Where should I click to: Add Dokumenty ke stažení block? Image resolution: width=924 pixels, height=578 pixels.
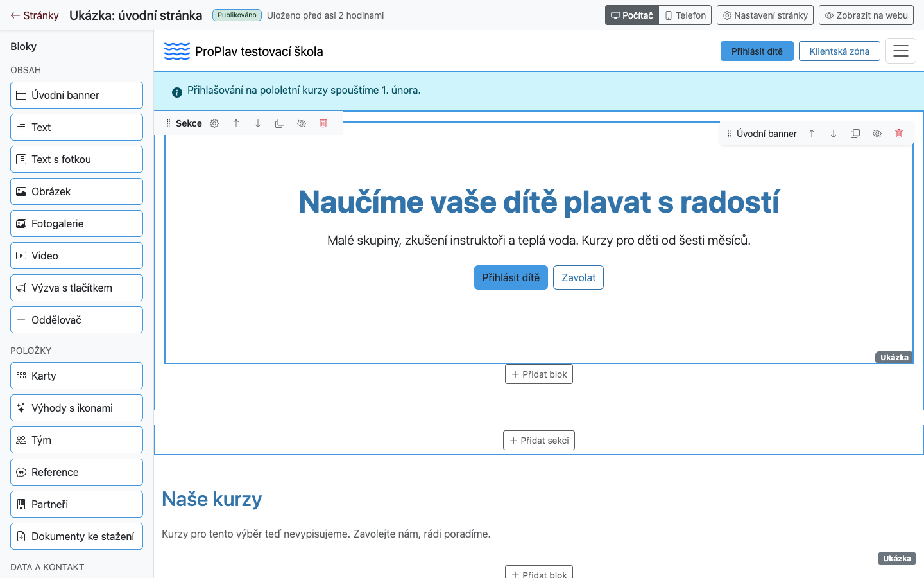(x=76, y=536)
